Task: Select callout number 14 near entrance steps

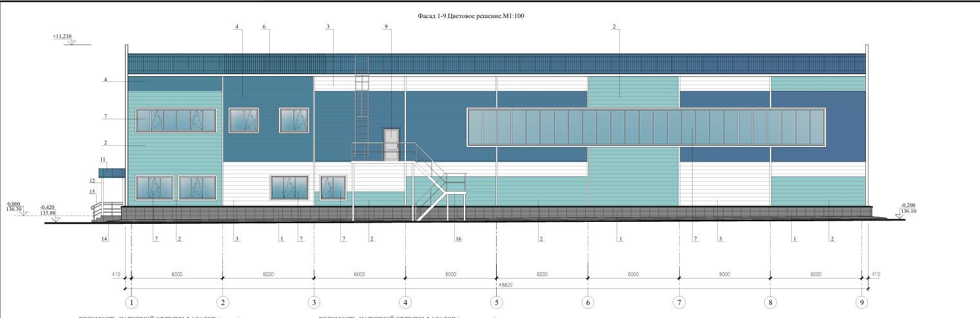Action: (x=104, y=239)
